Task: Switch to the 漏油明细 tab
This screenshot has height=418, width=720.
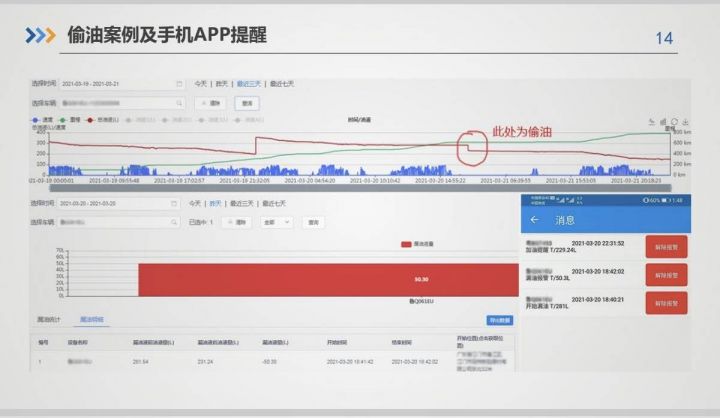Action: point(91,320)
